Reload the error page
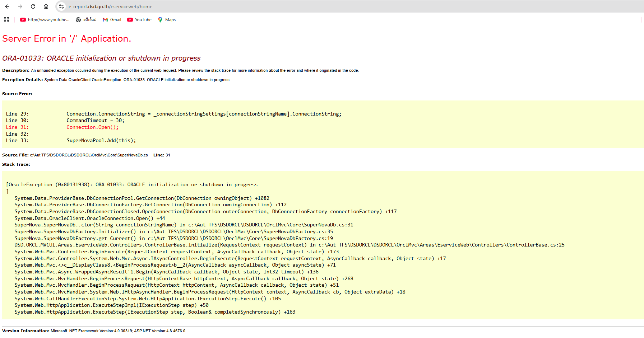Image resolution: width=644 pixels, height=338 pixels. pyautogui.click(x=33, y=6)
